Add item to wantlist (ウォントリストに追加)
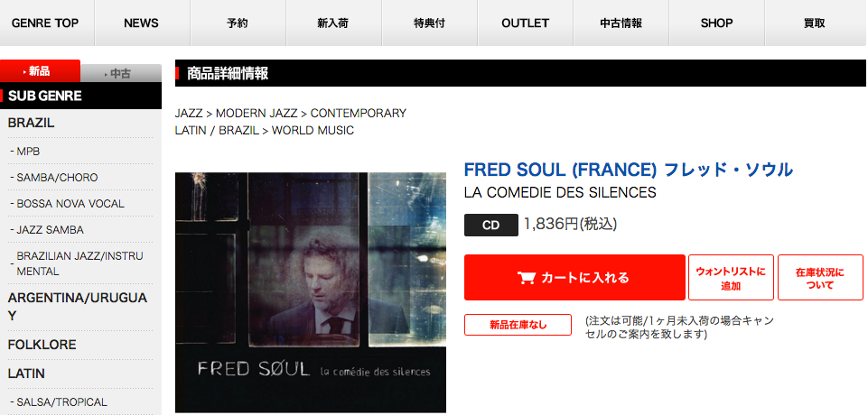868x415 pixels. (x=731, y=277)
